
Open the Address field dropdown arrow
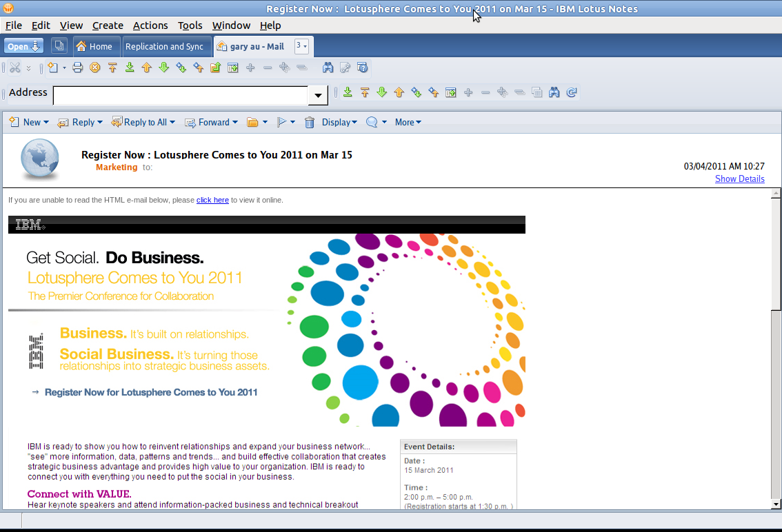[x=318, y=95]
